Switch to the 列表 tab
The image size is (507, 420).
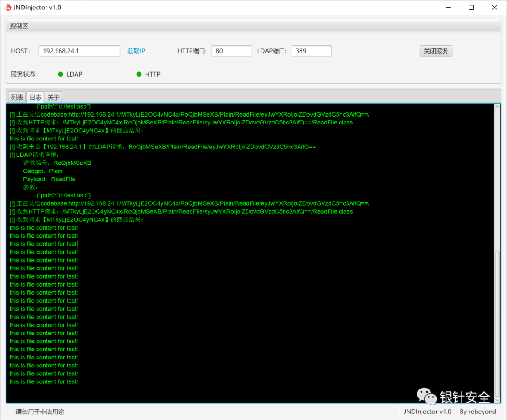(17, 97)
